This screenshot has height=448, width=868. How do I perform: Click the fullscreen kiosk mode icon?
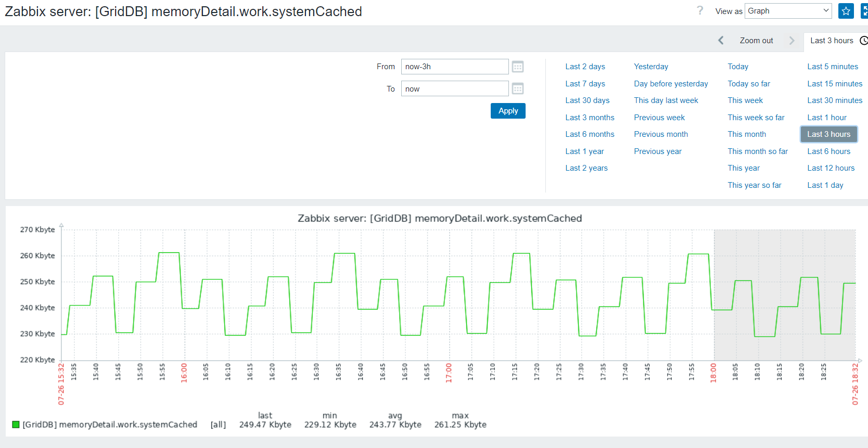864,11
